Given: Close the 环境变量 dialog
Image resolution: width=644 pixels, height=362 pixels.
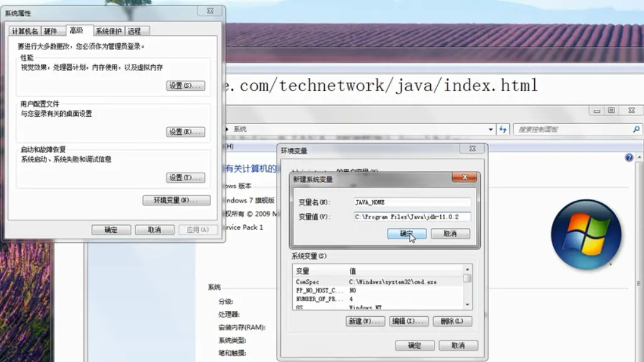Looking at the screenshot, I should 472,149.
